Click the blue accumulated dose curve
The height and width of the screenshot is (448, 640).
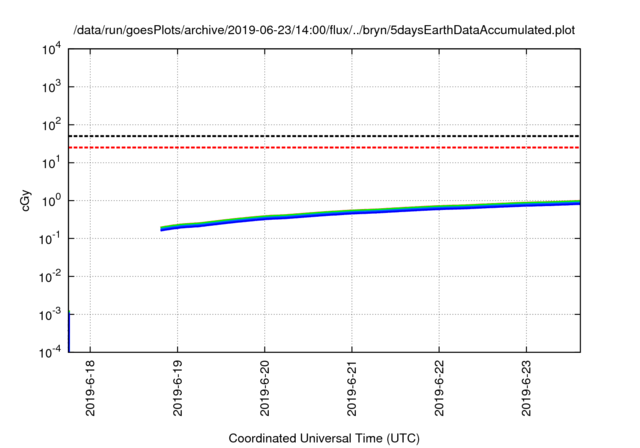tap(370, 212)
